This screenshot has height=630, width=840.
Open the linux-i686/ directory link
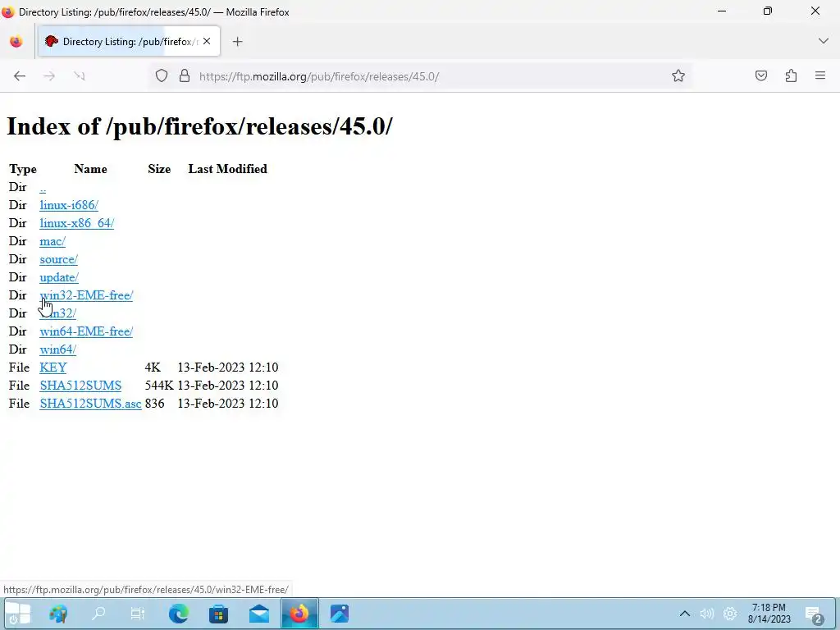pos(69,205)
